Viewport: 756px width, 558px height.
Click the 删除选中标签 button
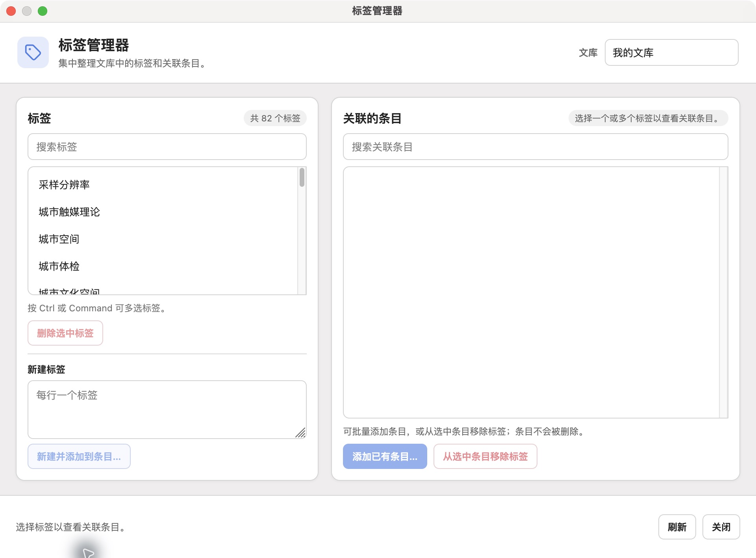click(x=65, y=333)
